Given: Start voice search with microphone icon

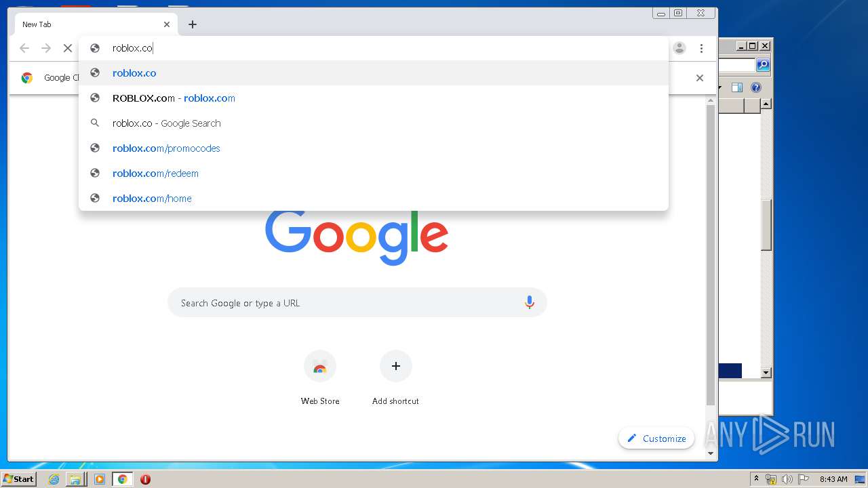Looking at the screenshot, I should coord(530,303).
